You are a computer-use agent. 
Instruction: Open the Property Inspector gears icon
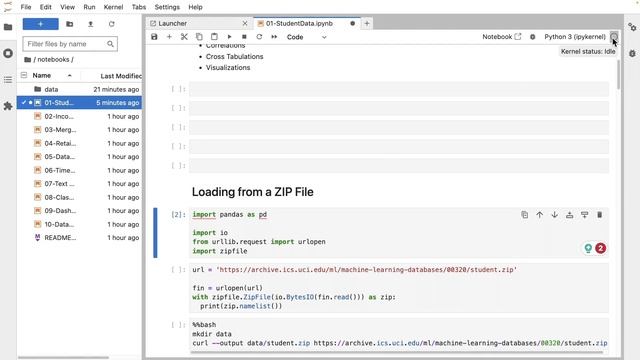632,27
